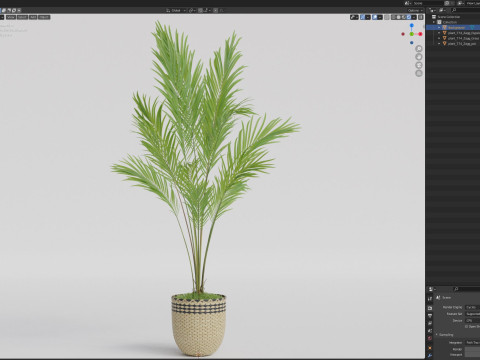Viewport: 480px width, 360px height.
Task: Switch perspective/orthographic grid navigation button
Action: (419, 73)
